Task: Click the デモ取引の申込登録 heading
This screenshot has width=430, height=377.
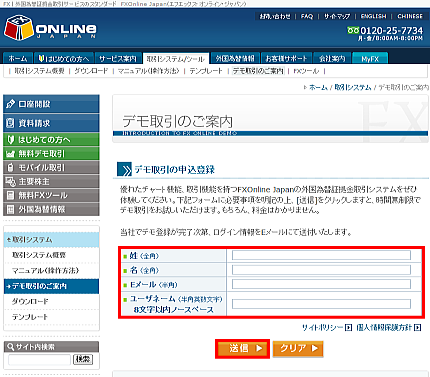Action: point(175,170)
